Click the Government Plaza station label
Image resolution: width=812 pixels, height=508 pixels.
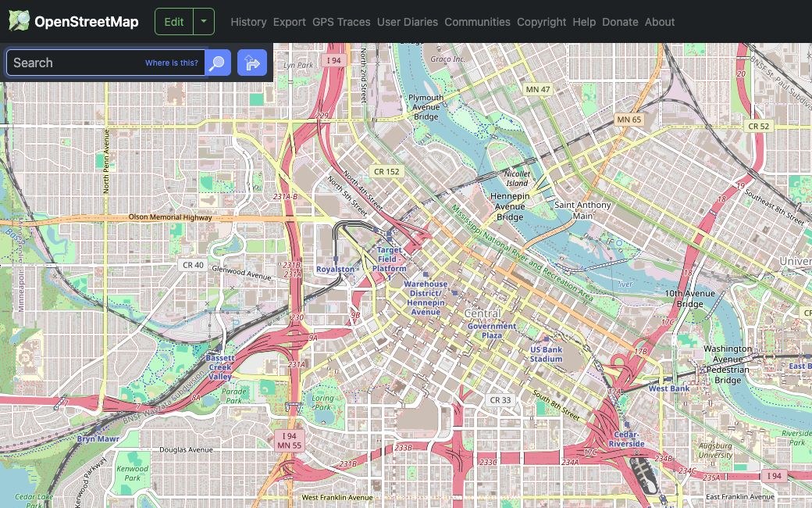pyautogui.click(x=491, y=331)
